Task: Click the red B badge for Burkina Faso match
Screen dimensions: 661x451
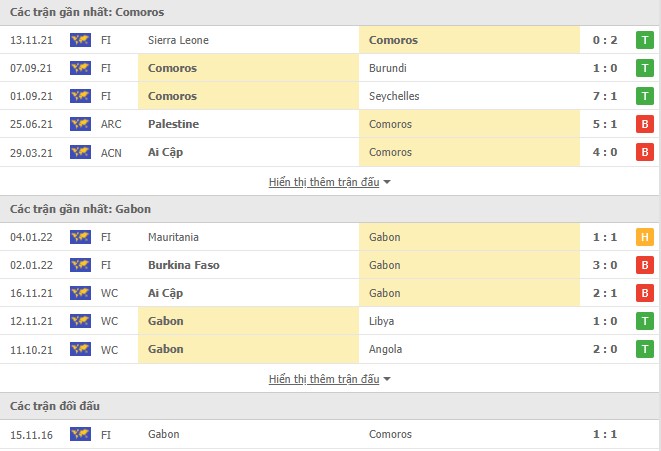Action: tap(646, 266)
